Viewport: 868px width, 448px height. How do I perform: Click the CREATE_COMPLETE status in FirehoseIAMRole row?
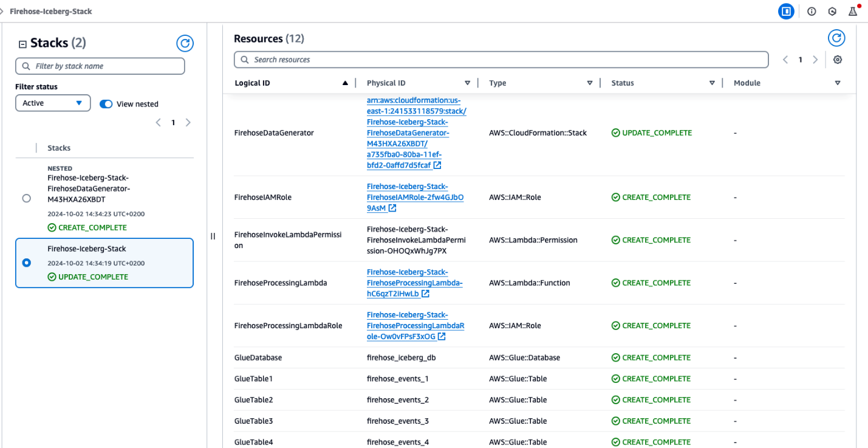click(x=651, y=197)
